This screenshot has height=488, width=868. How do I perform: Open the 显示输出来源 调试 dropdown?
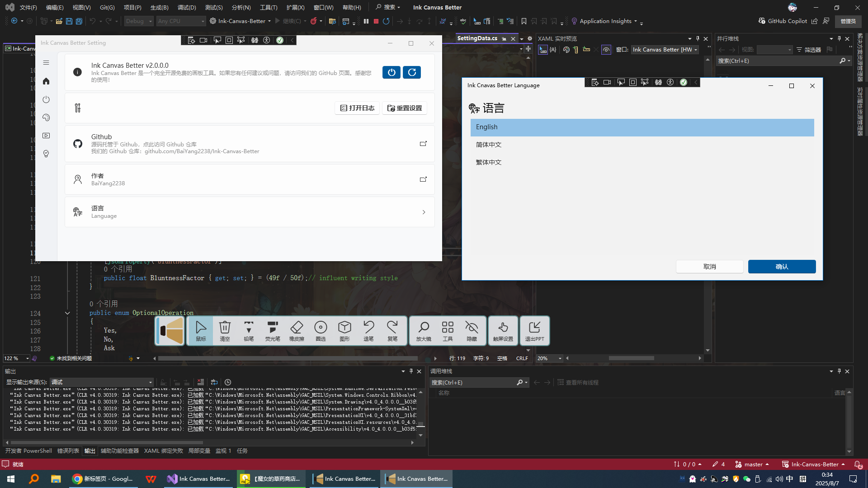tap(102, 382)
